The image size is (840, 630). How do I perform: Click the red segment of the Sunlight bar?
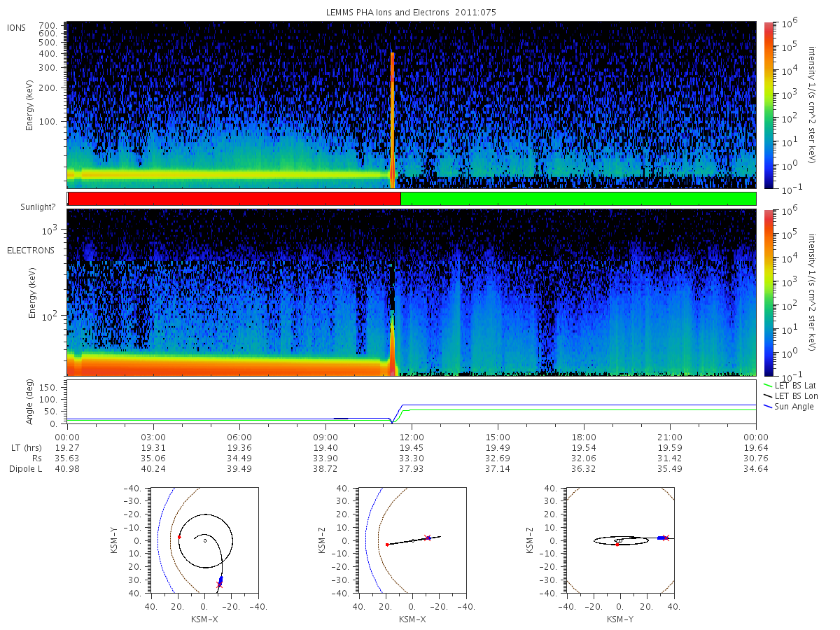tap(234, 199)
